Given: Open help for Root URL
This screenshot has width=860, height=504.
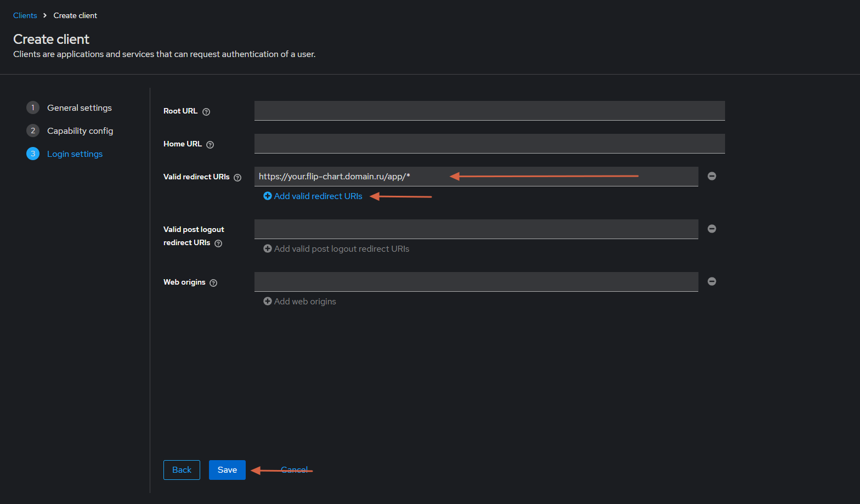Looking at the screenshot, I should click(206, 112).
